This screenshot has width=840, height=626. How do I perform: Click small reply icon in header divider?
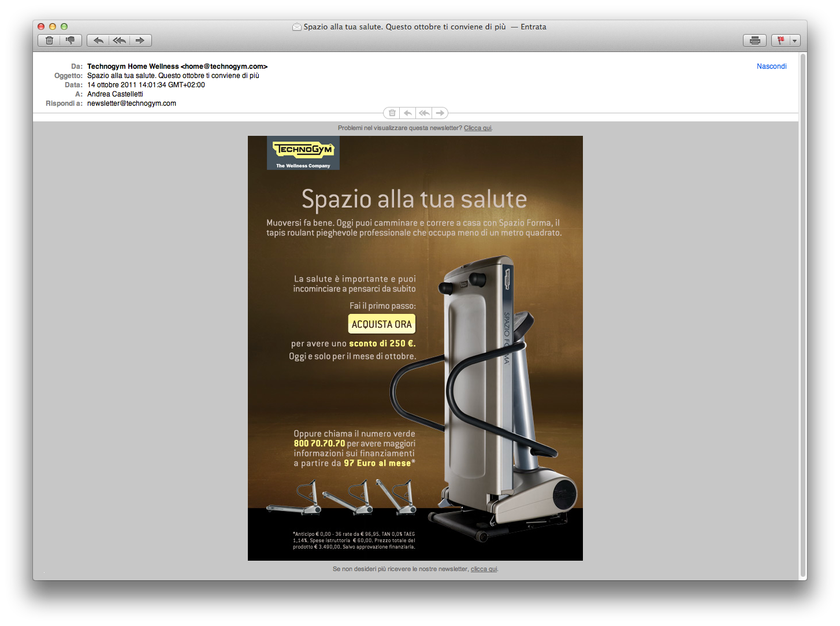tap(407, 113)
